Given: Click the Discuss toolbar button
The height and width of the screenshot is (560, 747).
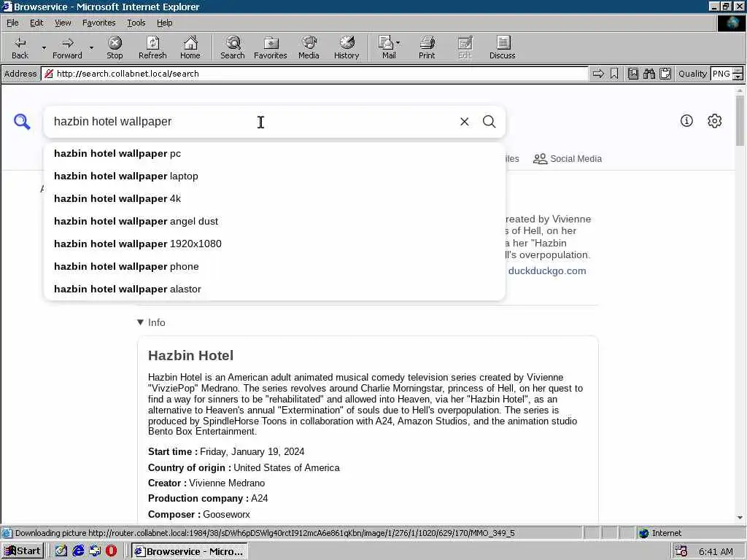Looking at the screenshot, I should pyautogui.click(x=502, y=47).
